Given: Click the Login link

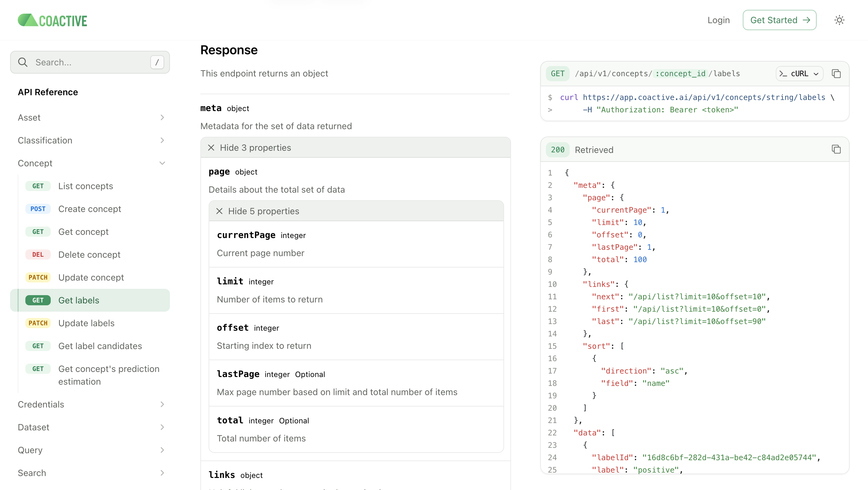Looking at the screenshot, I should tap(718, 20).
